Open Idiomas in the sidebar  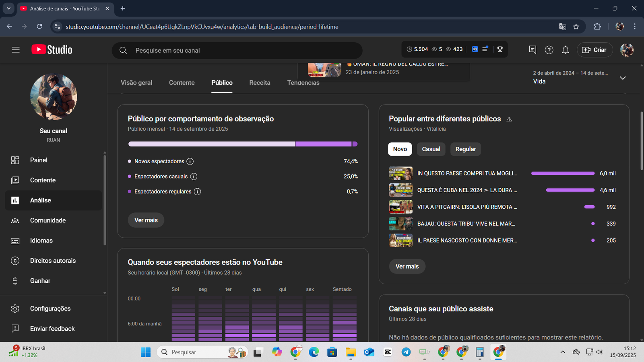54,241
